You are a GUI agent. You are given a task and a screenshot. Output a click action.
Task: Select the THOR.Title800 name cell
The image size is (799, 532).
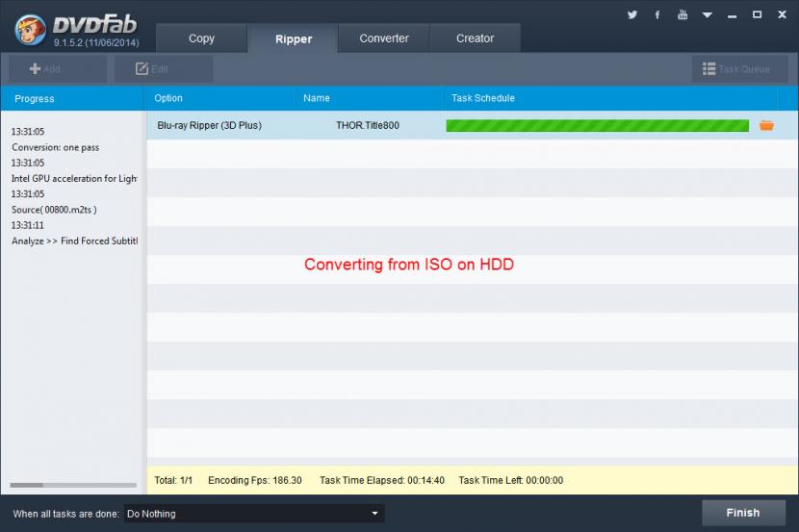tap(368, 125)
